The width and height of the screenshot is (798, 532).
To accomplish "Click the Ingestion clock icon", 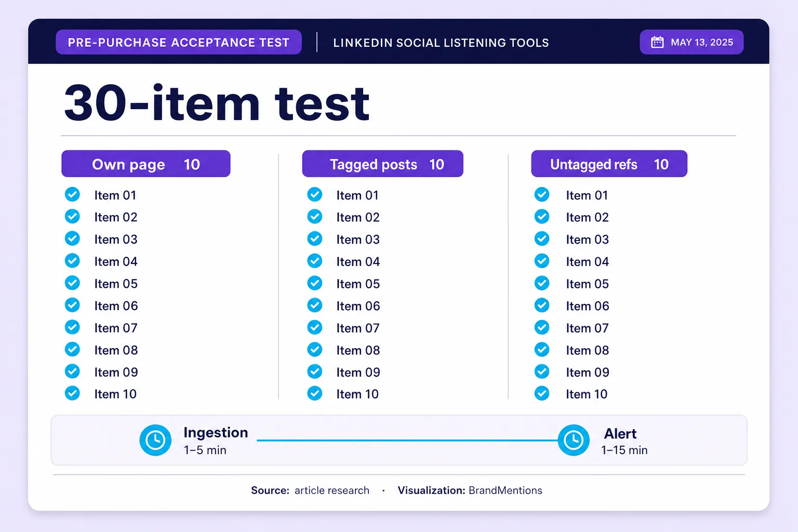I will point(155,440).
